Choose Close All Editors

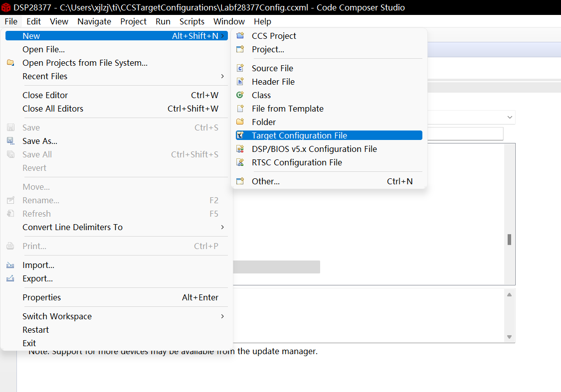point(53,109)
